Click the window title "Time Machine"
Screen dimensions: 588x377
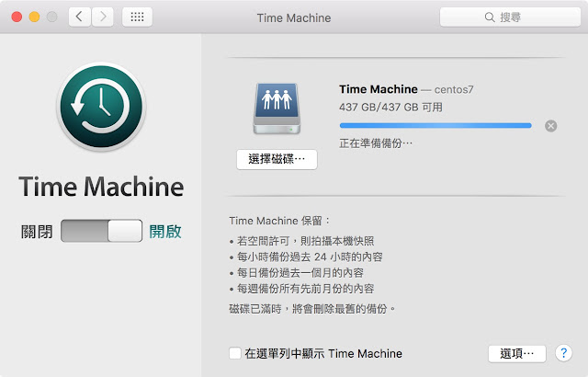click(x=294, y=17)
